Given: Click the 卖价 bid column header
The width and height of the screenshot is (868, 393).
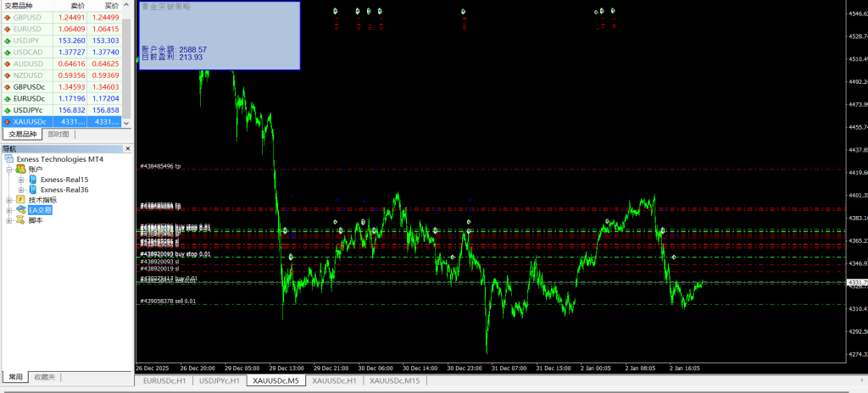Looking at the screenshot, I should pos(77,6).
